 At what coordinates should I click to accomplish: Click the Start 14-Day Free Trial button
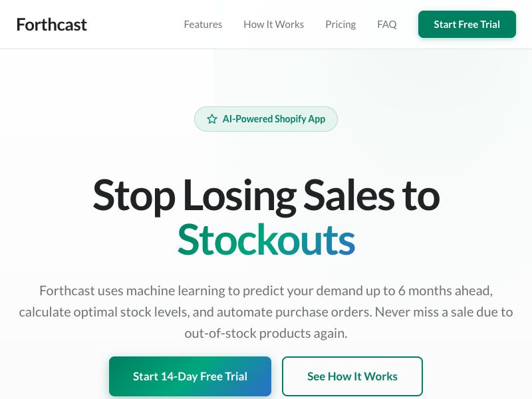click(x=190, y=376)
